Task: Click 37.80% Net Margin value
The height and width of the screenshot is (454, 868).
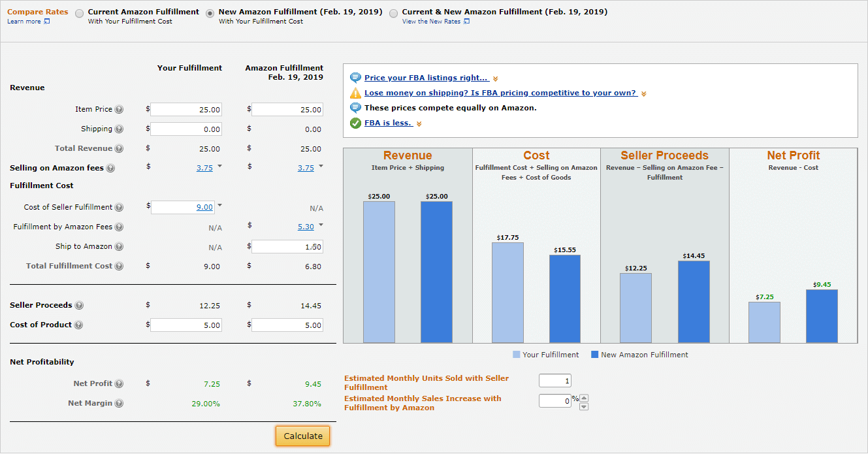Action: (x=307, y=404)
